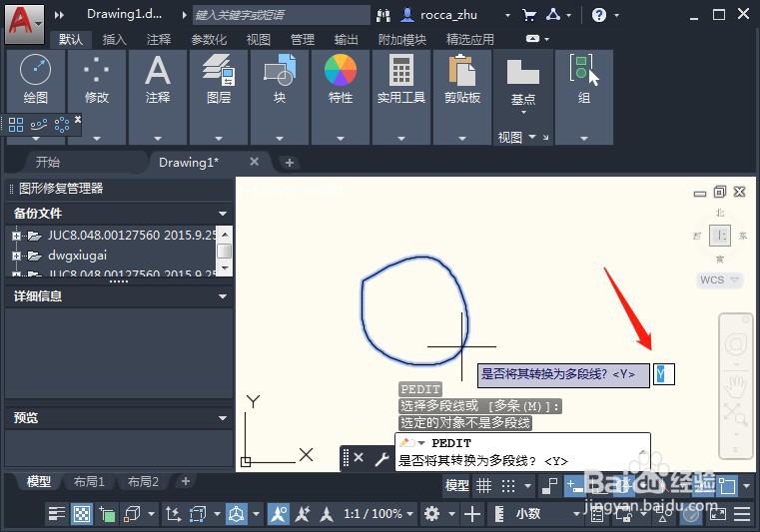Image resolution: width=760 pixels, height=532 pixels.
Task: Click the help question mark icon
Action: point(599,15)
